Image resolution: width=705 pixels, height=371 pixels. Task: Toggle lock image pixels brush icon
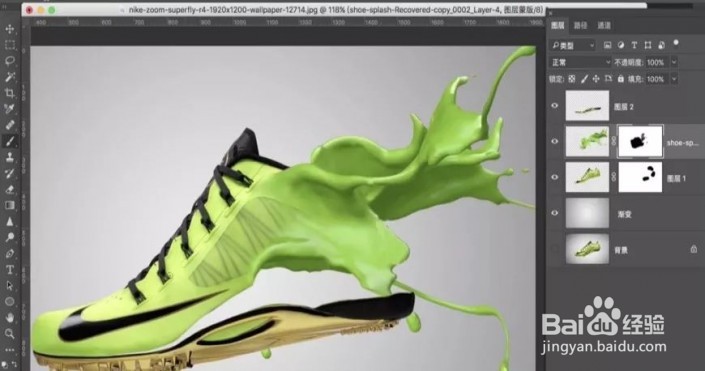pyautogui.click(x=584, y=79)
